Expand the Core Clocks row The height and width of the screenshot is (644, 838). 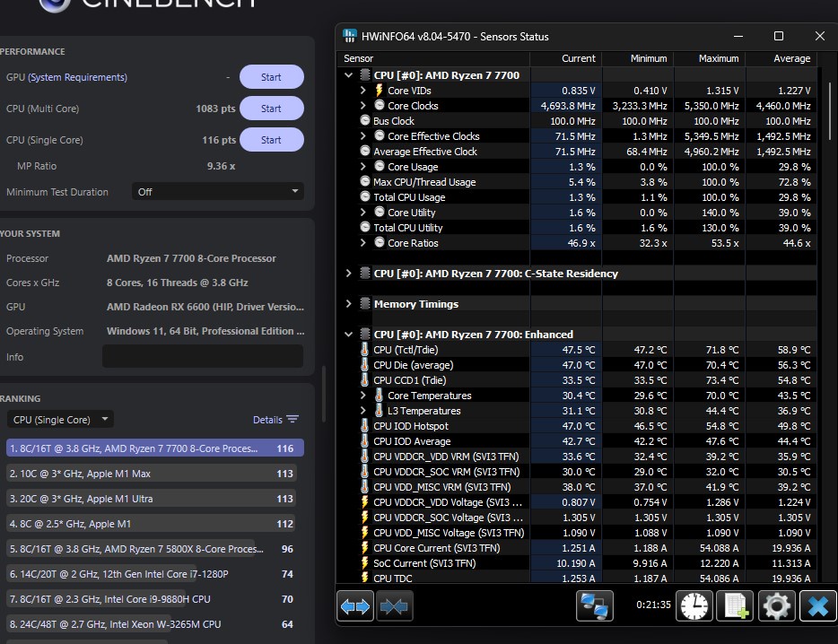point(362,105)
